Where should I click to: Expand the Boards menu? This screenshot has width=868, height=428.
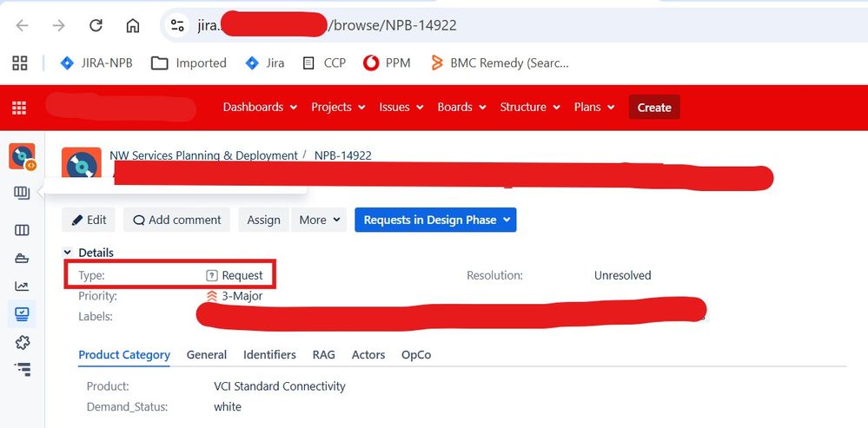[x=461, y=108]
